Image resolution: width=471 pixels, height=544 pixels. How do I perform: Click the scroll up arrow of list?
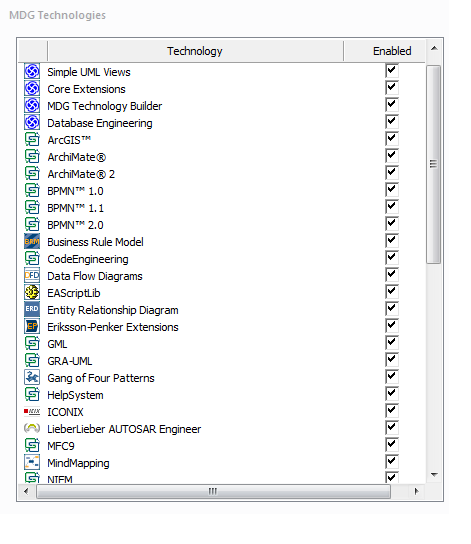[434, 49]
